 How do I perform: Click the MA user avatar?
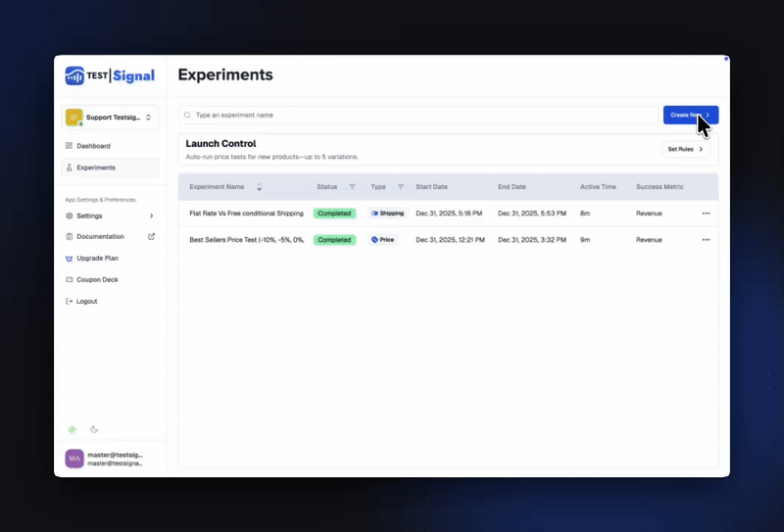[74, 459]
